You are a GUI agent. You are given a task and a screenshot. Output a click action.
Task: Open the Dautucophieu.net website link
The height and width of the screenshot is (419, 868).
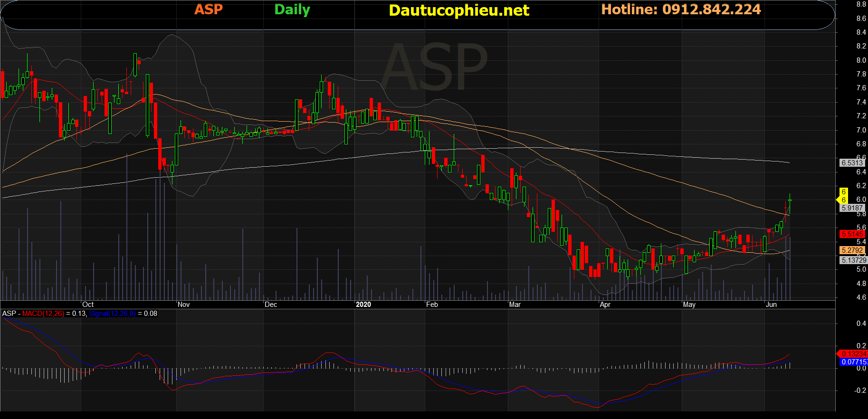coord(458,10)
